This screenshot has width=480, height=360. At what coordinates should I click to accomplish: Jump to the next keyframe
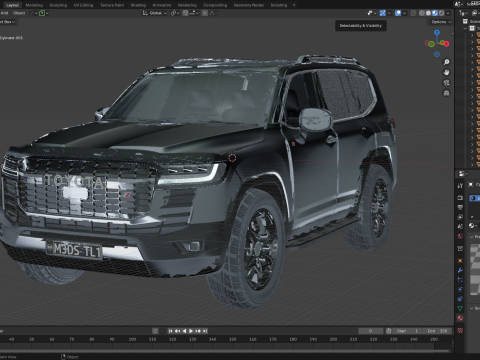(198, 331)
